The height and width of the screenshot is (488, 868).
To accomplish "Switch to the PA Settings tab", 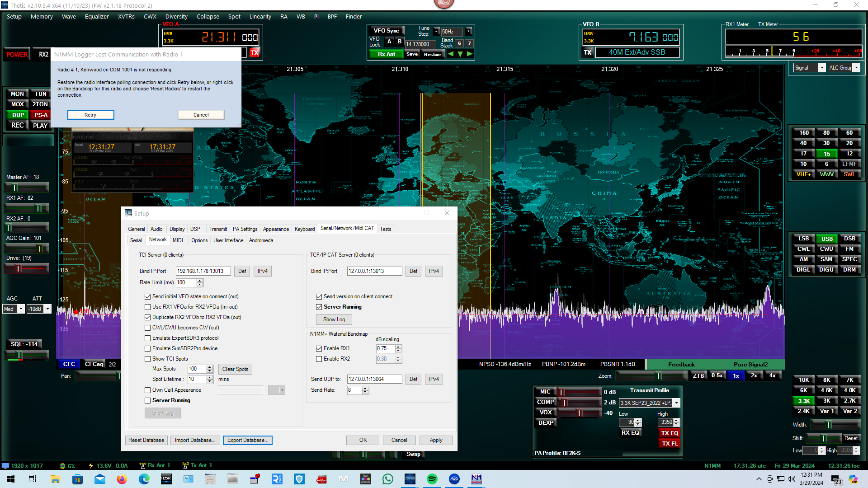I will pyautogui.click(x=245, y=229).
